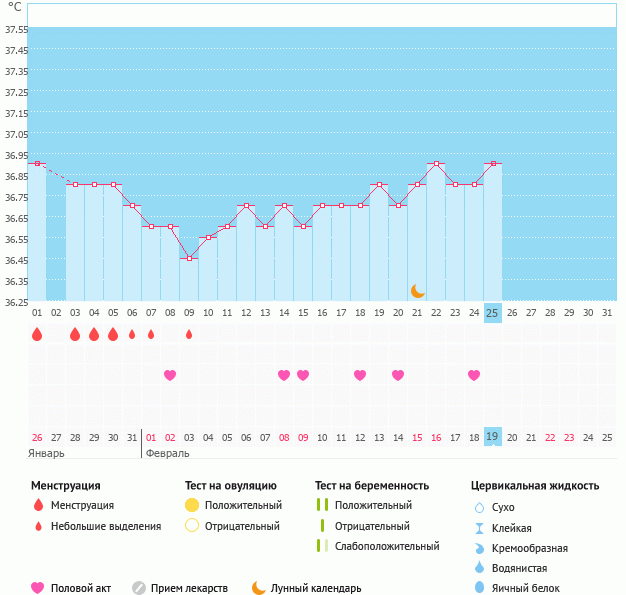The height and width of the screenshot is (595, 626).
Task: Click the egg white fluid drop icon
Action: coord(479,588)
